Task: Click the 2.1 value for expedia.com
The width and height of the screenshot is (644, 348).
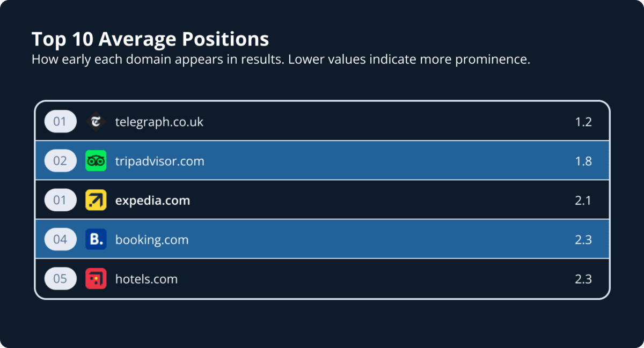Action: pos(583,200)
